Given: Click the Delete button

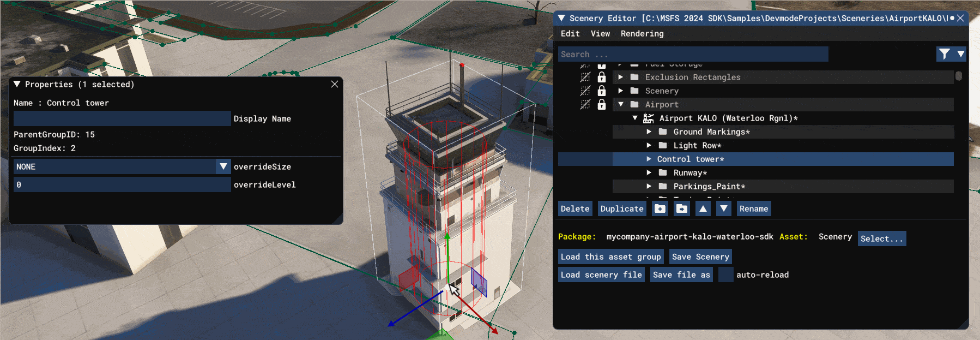Looking at the screenshot, I should (575, 208).
